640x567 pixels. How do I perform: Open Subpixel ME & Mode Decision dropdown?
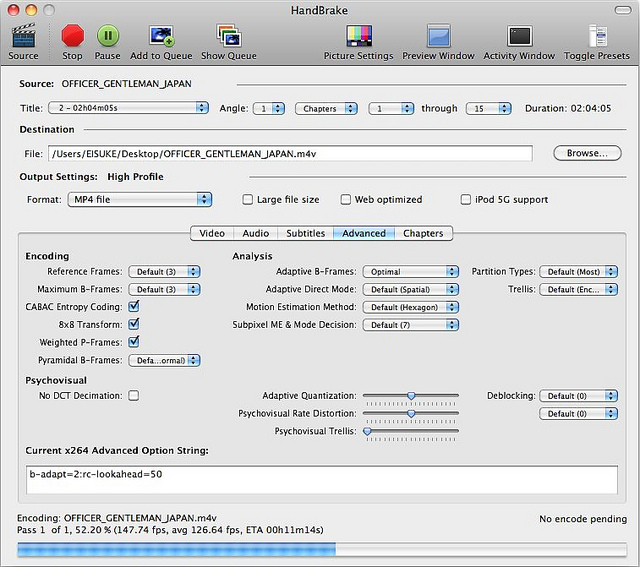click(x=411, y=325)
